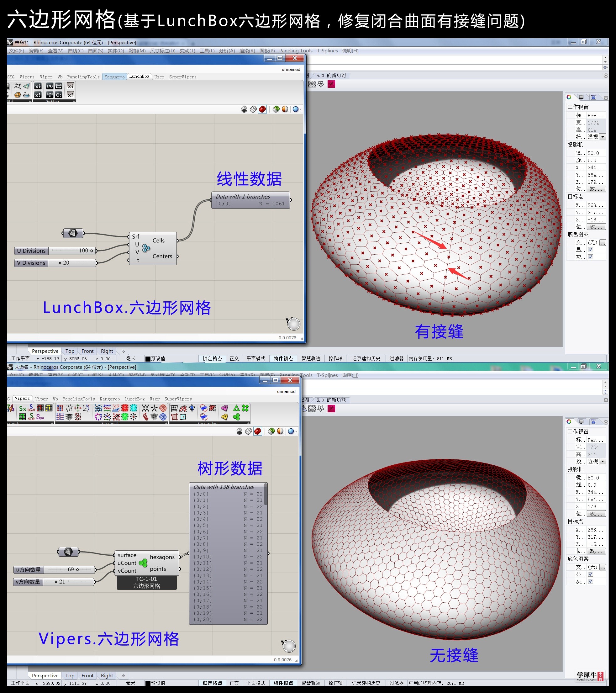This screenshot has width=616, height=693.
Task: Open the 透视 projection dropdown in the LunchBox Rhino window
Action: [603, 137]
